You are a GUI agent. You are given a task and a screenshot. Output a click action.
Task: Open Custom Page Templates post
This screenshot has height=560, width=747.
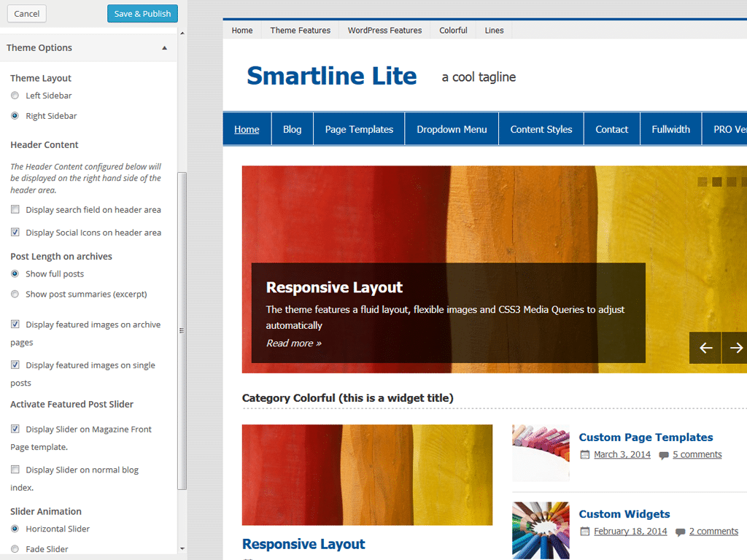(x=646, y=437)
